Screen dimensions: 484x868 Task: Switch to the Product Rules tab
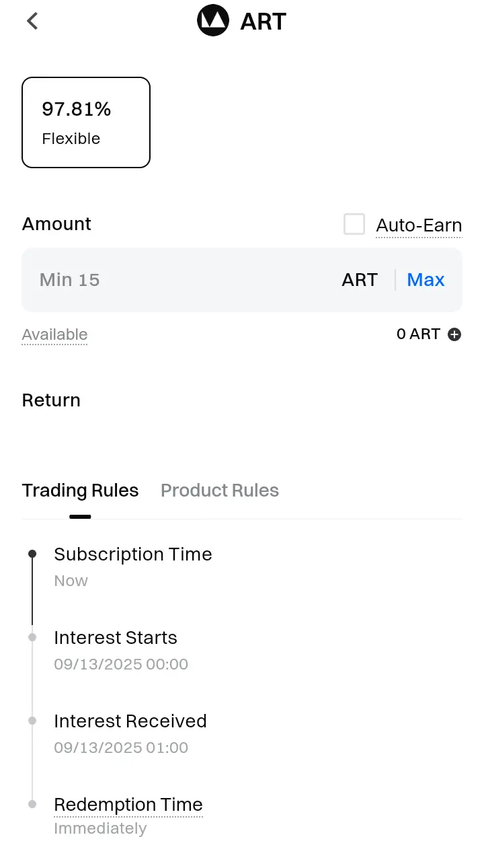(x=220, y=491)
